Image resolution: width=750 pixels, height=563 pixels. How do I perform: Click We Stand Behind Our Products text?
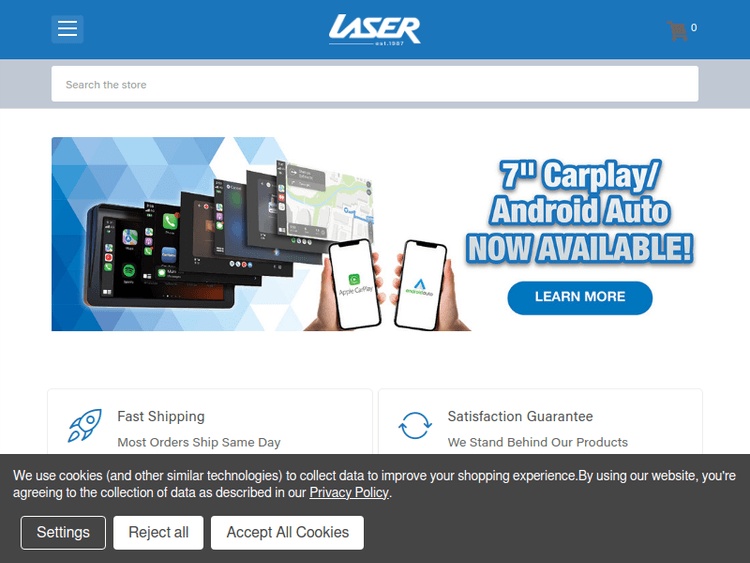538,442
